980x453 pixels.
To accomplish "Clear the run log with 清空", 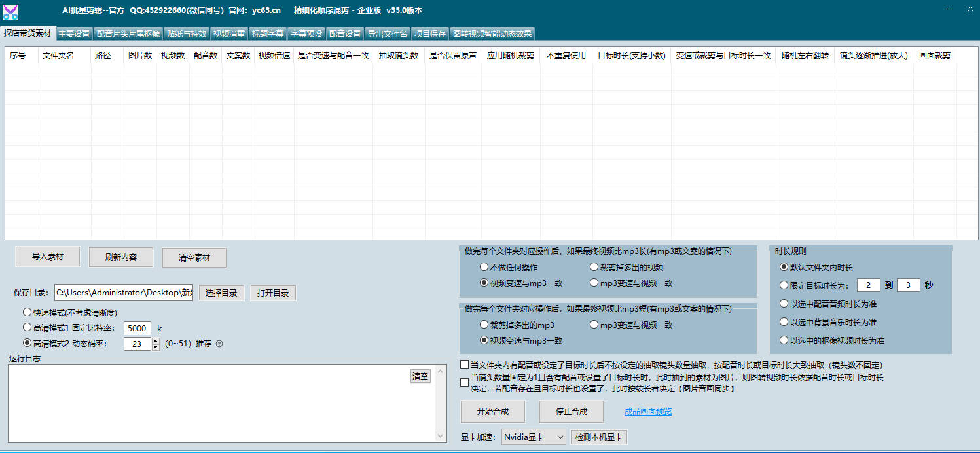I will [x=420, y=376].
